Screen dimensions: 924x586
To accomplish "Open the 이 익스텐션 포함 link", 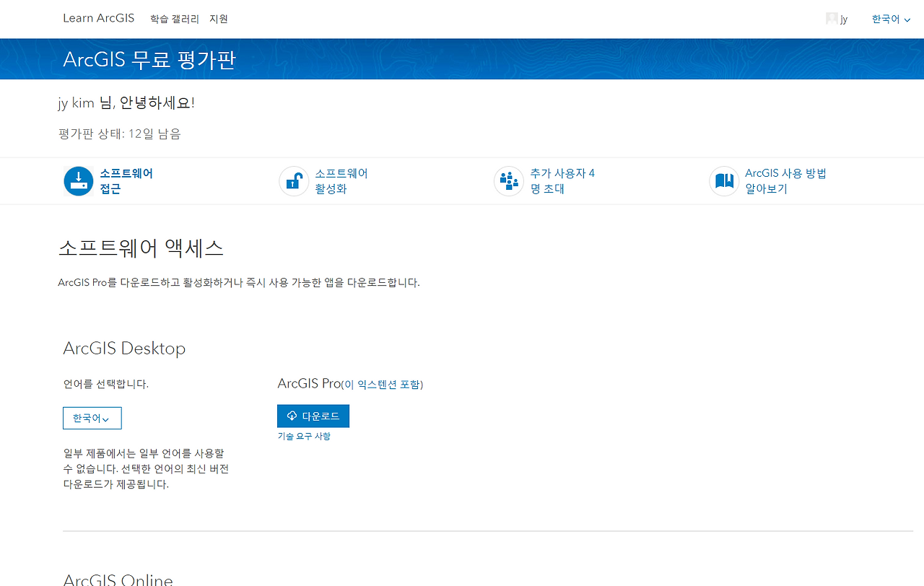I will point(382,385).
